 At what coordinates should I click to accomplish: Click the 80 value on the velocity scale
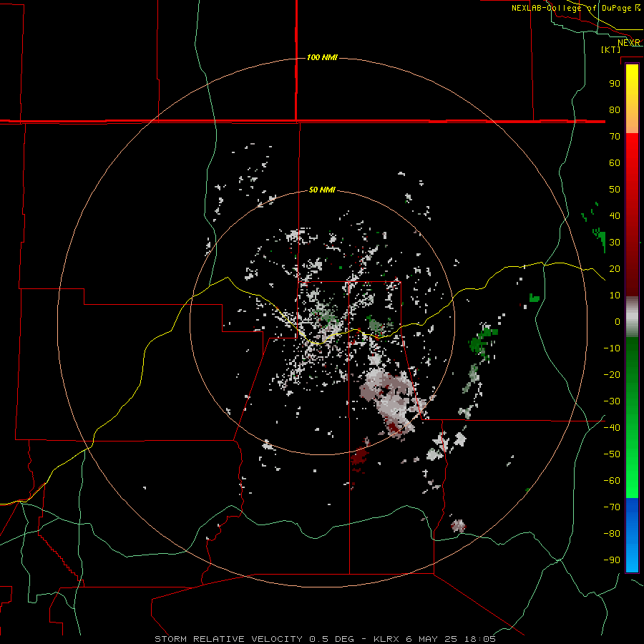click(615, 109)
